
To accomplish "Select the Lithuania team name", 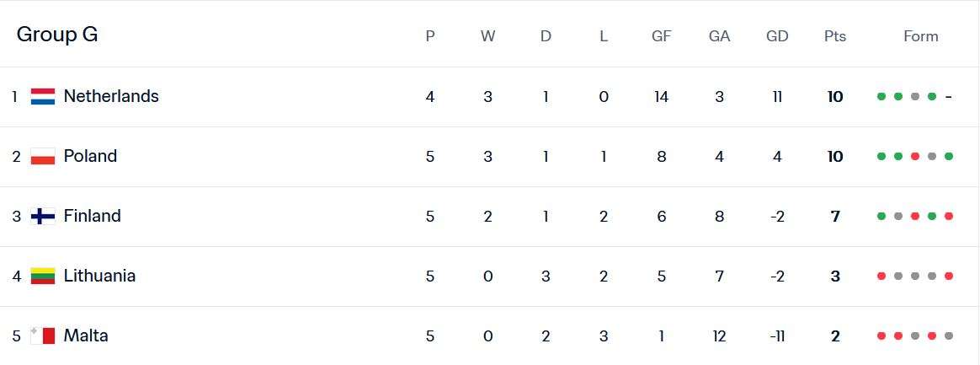I will [99, 276].
